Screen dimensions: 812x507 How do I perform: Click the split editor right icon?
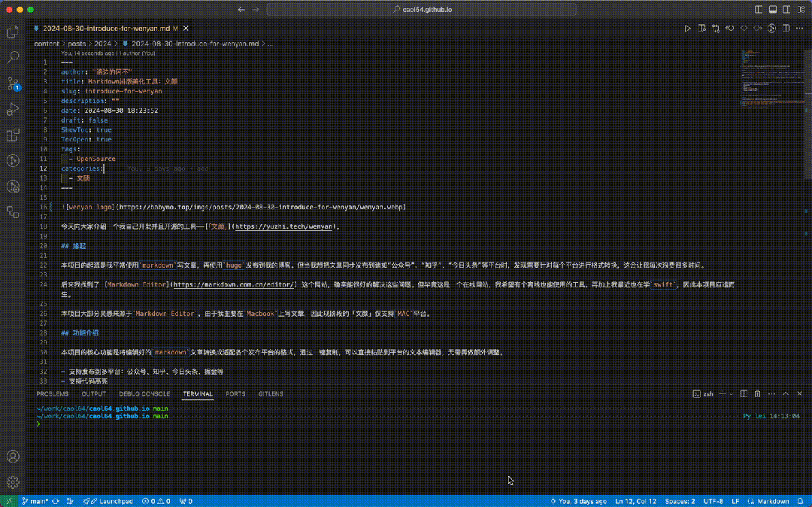click(x=786, y=29)
